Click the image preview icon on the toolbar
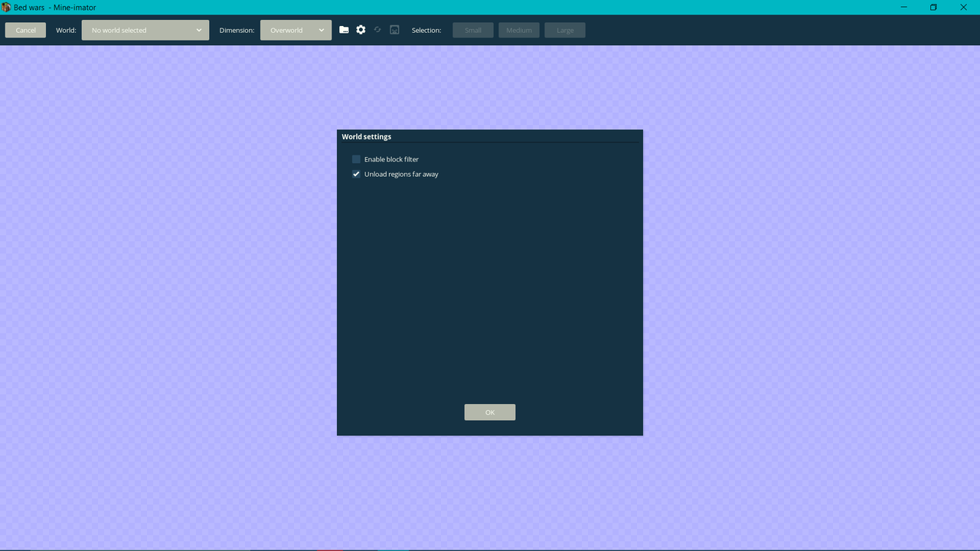 coord(394,30)
